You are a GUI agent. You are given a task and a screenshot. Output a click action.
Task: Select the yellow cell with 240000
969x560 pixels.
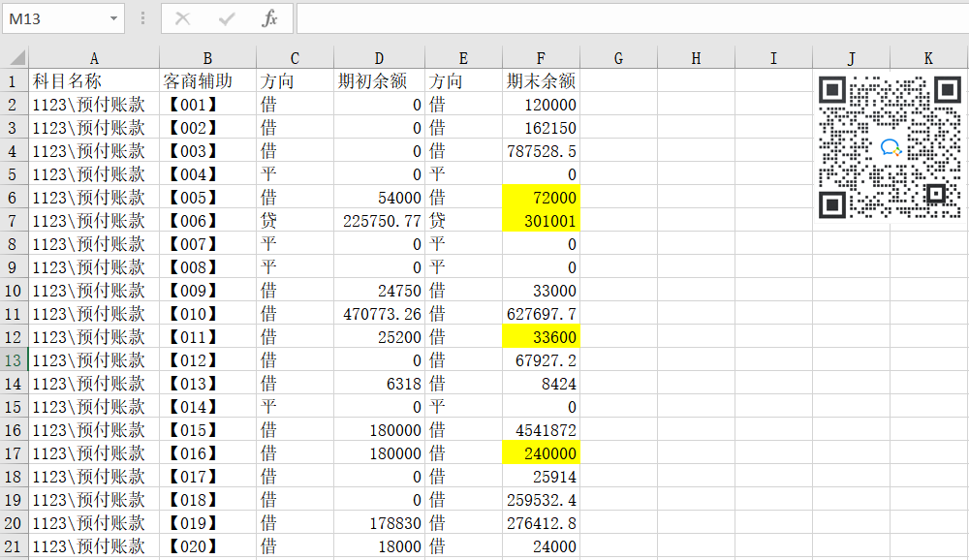541,453
